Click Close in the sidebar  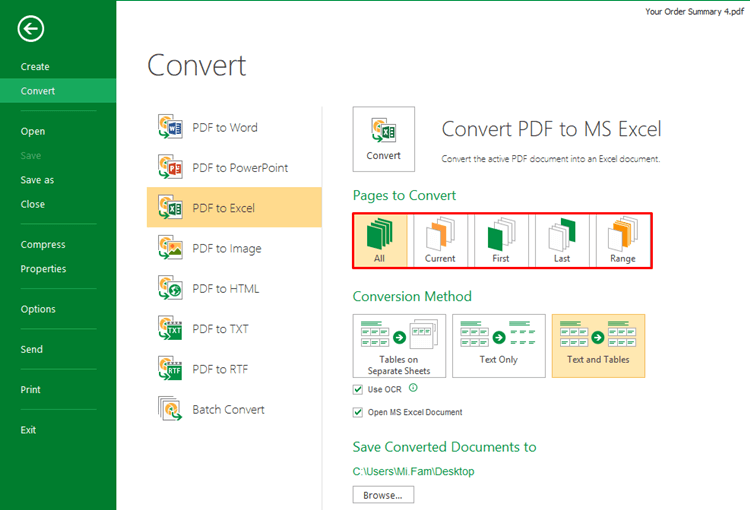[x=33, y=204]
